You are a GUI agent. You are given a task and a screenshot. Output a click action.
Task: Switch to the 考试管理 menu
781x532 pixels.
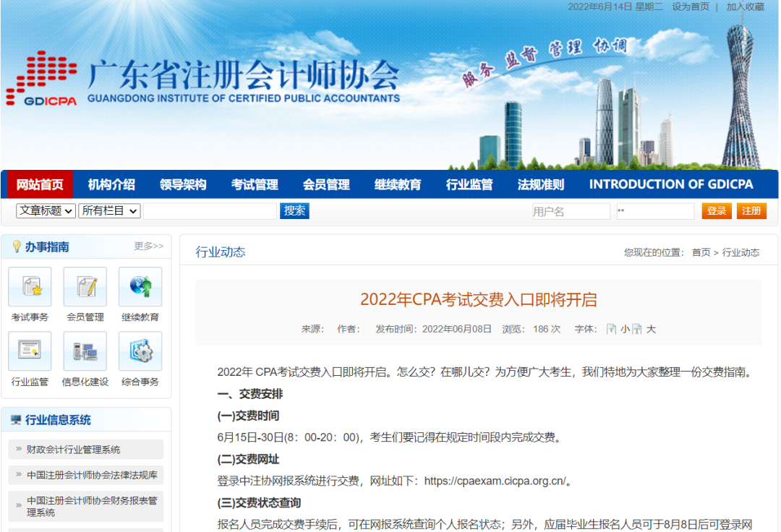[x=254, y=184]
